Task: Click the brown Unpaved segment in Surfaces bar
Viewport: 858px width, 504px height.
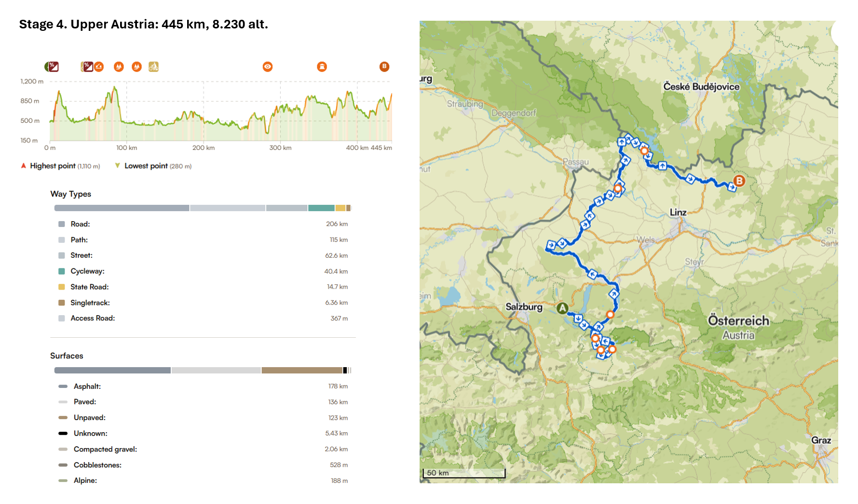Action: [301, 371]
